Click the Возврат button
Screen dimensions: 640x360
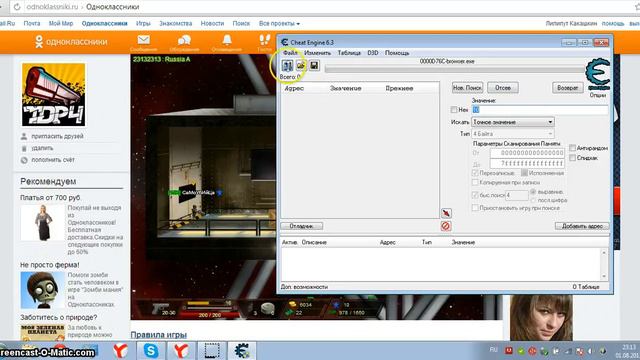[x=567, y=87]
